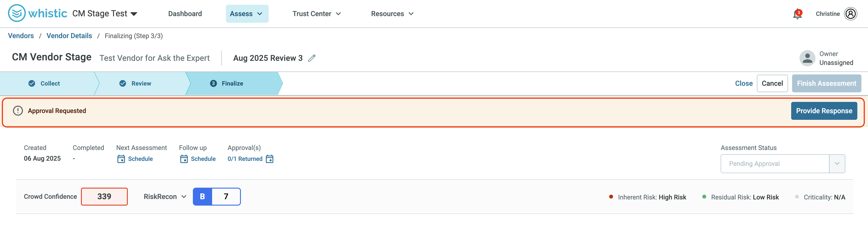Click Follow up calendar schedule icon
This screenshot has height=231, width=868.
tap(184, 159)
